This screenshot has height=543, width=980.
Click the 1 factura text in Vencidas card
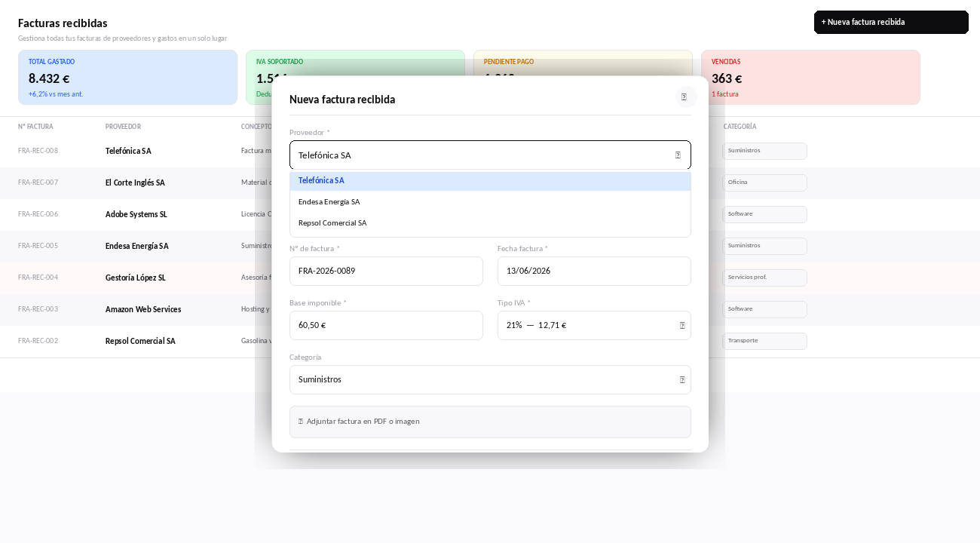[x=725, y=94]
